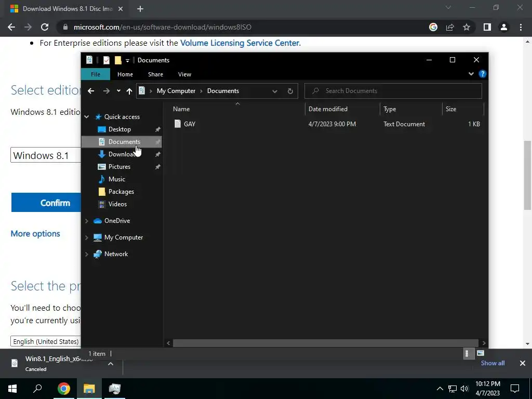Click the Google icon in Chrome address bar

pos(433,27)
